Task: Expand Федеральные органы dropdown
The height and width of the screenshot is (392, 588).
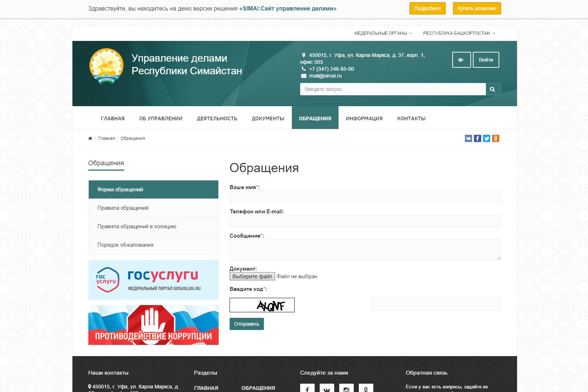Action: 383,33
